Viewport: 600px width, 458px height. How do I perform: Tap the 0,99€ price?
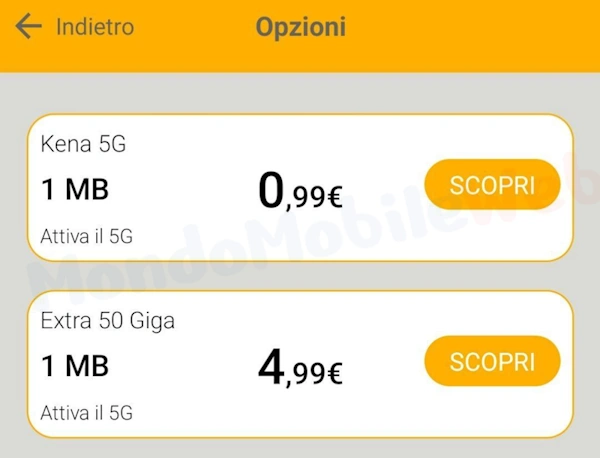click(300, 192)
